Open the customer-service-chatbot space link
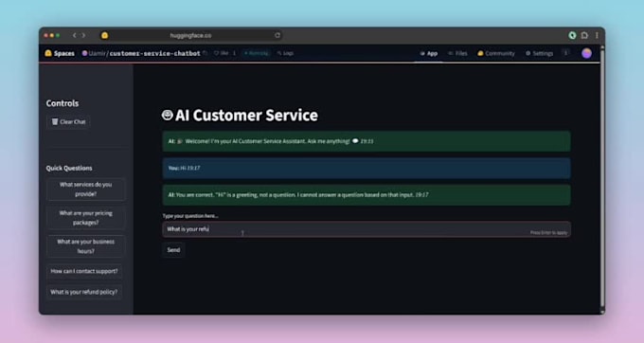The height and width of the screenshot is (343, 644). pos(154,53)
